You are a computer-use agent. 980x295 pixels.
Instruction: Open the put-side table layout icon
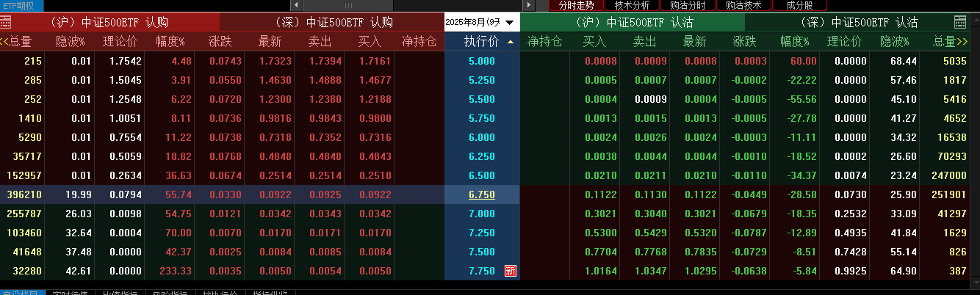point(960,23)
